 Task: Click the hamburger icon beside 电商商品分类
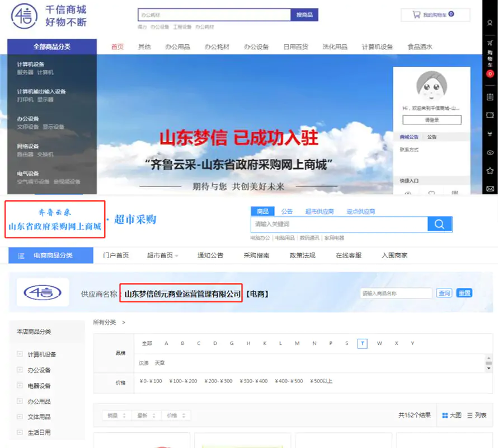[21, 255]
